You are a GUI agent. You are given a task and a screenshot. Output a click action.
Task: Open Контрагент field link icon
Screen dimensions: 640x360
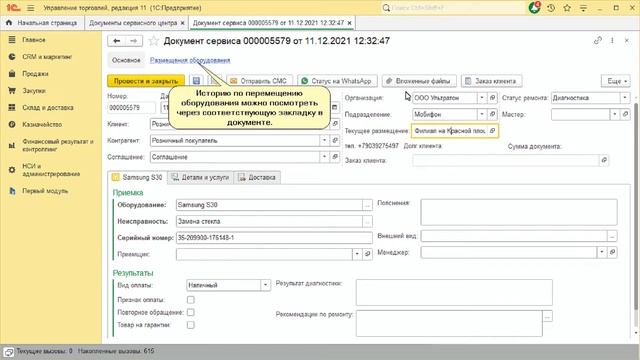(x=335, y=140)
